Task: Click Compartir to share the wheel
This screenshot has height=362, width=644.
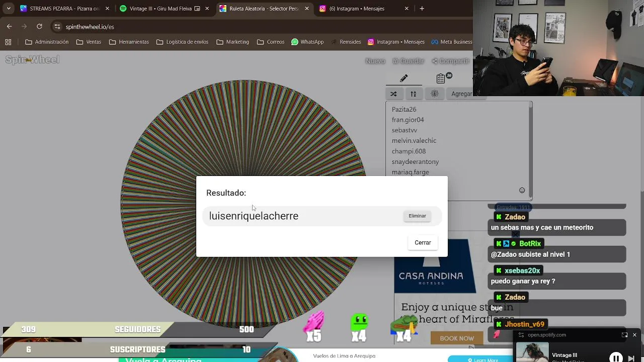Action: coord(451,61)
